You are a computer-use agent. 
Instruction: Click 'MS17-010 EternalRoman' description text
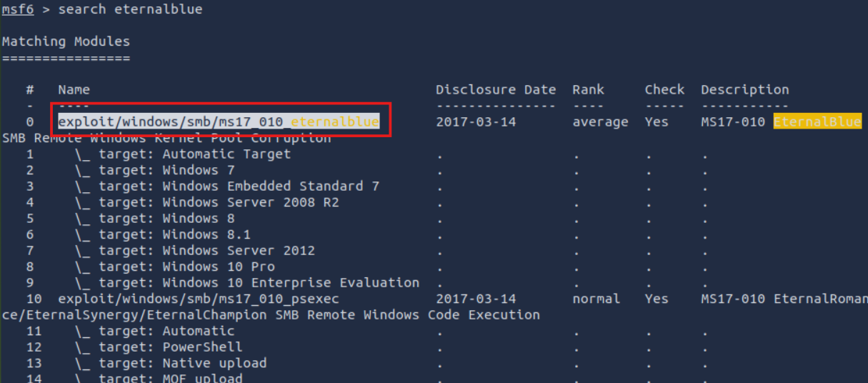click(784, 299)
